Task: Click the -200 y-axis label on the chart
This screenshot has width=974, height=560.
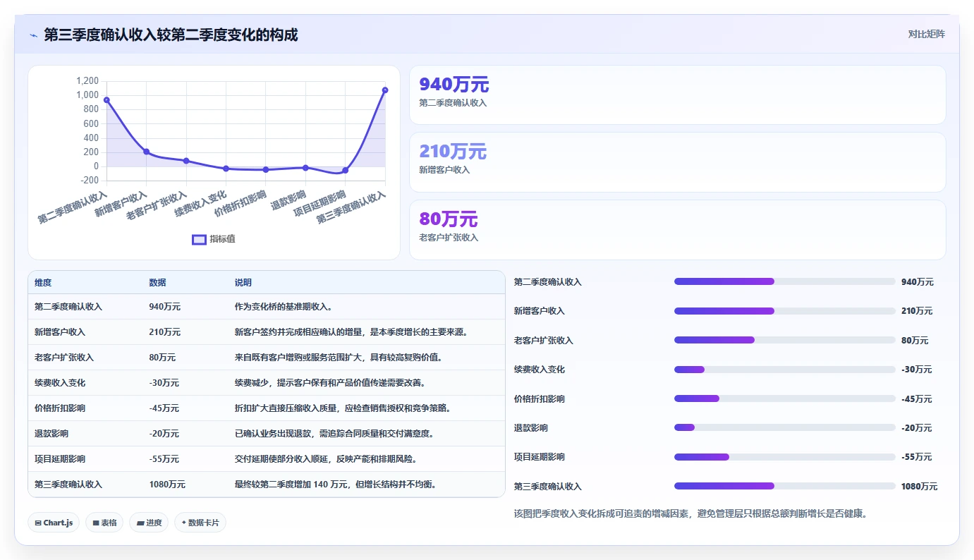Action: click(89, 181)
